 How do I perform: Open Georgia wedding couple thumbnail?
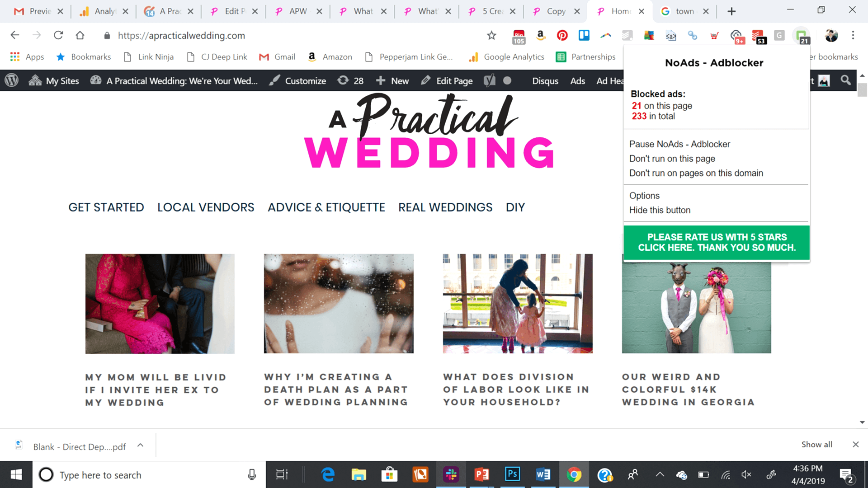pos(696,307)
